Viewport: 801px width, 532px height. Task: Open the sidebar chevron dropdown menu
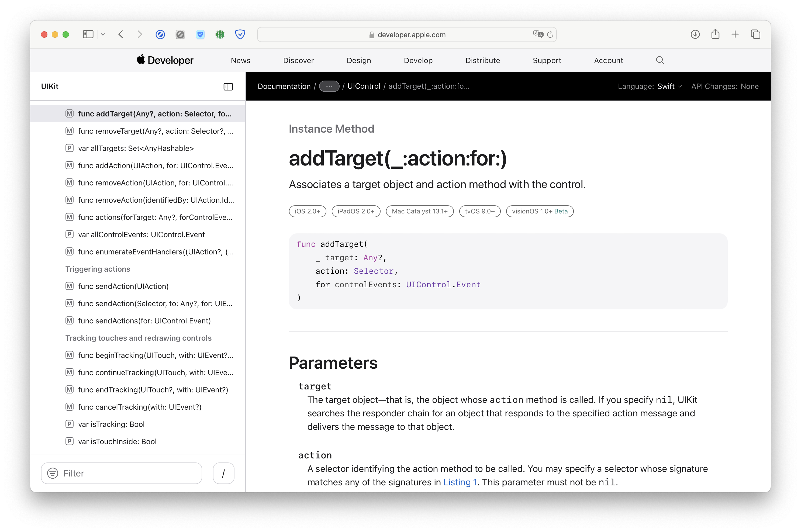click(x=103, y=34)
